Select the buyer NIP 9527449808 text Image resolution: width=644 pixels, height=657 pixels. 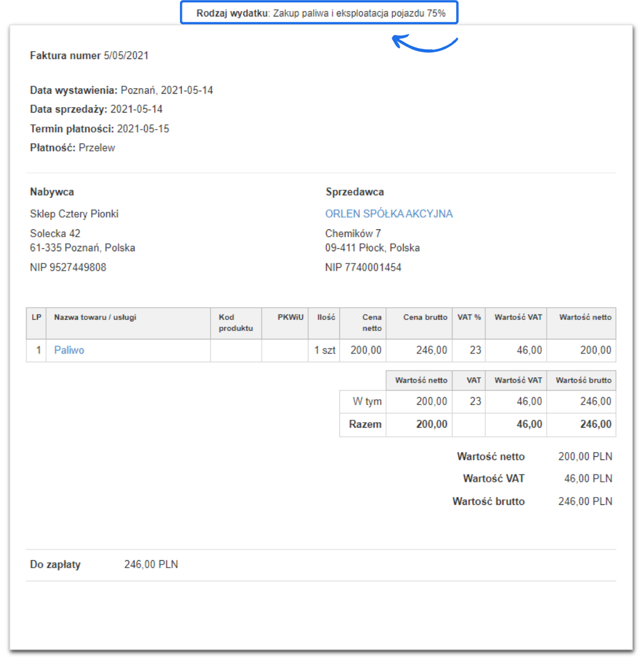click(x=68, y=267)
